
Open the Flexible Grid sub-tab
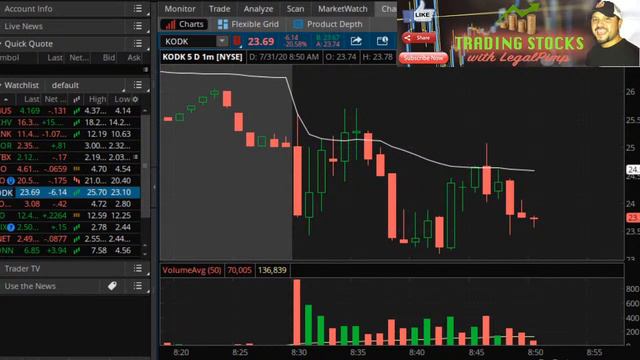point(248,24)
